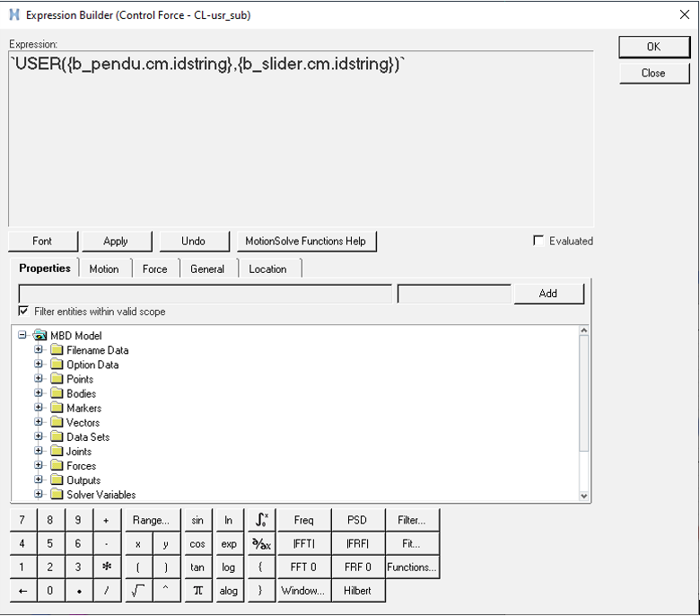Click the multiplication asterisk button

point(106,568)
